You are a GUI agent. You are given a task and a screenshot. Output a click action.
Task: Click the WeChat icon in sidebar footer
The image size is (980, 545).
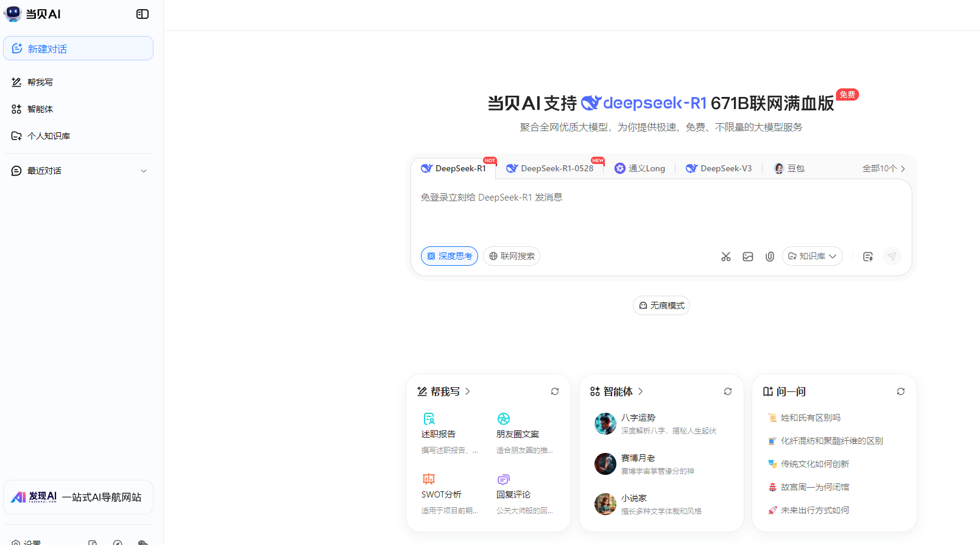pyautogui.click(x=143, y=543)
